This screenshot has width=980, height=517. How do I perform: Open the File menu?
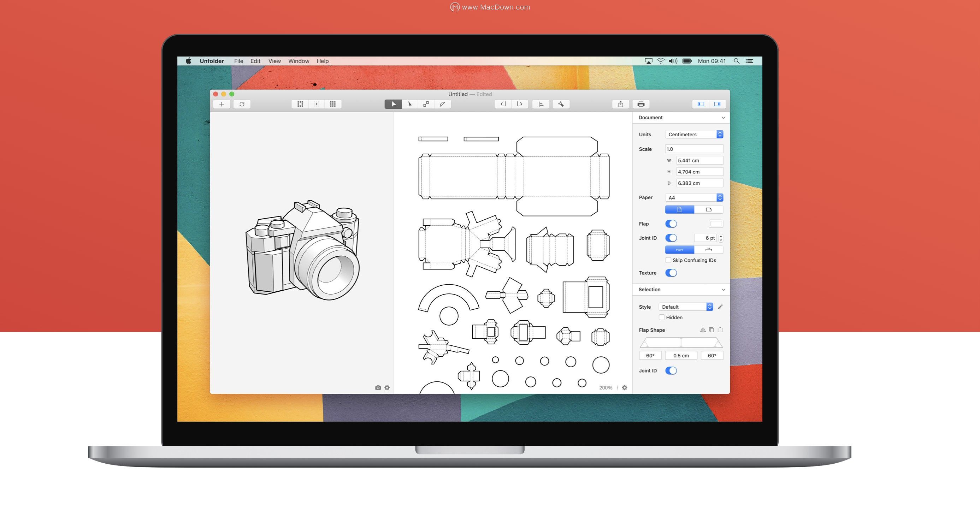click(x=238, y=61)
